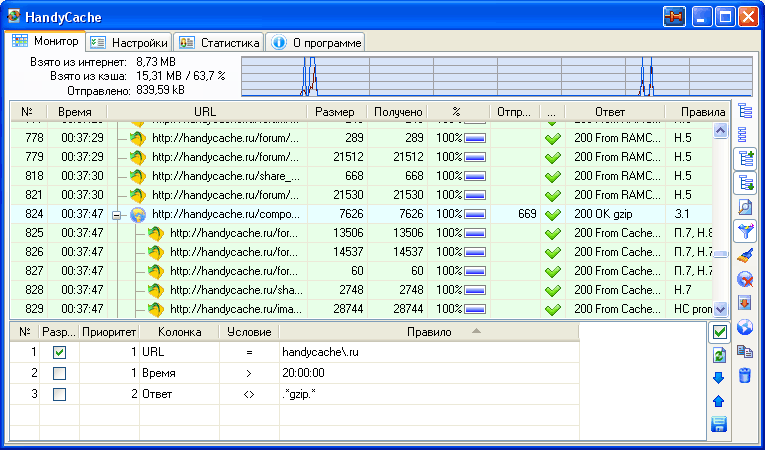765x450 pixels.
Task: Click the Приоритет column header
Action: (109, 332)
